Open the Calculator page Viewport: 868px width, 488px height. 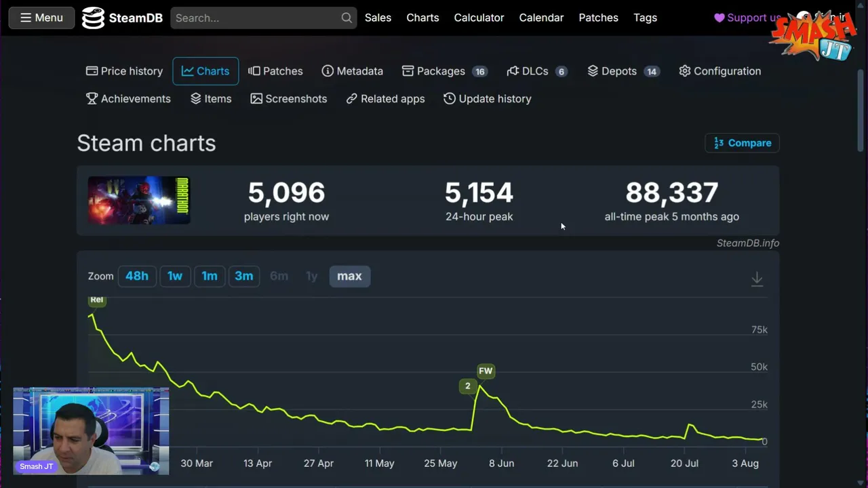coord(479,18)
